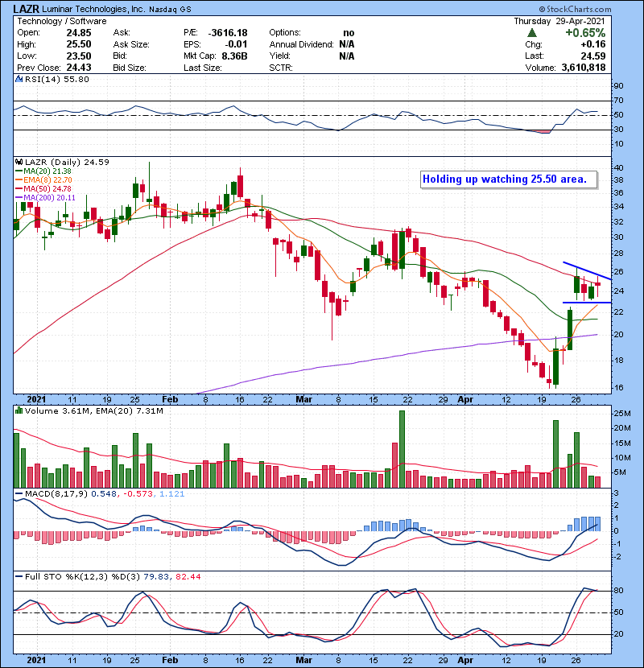
Task: Click the +0.65% percent change
Action: (585, 33)
